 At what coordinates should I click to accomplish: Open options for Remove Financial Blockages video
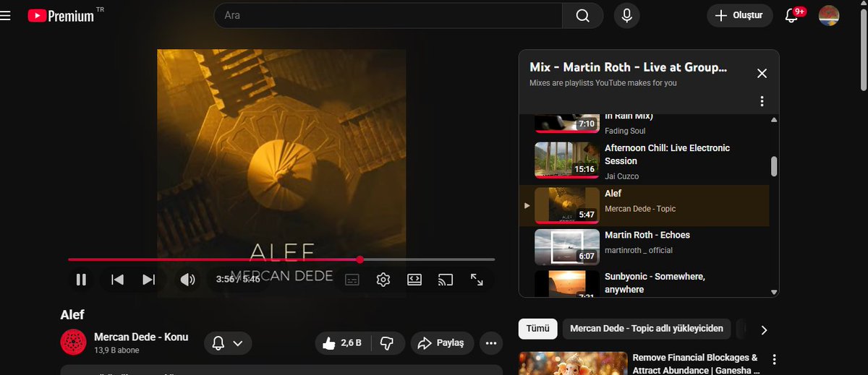775,360
